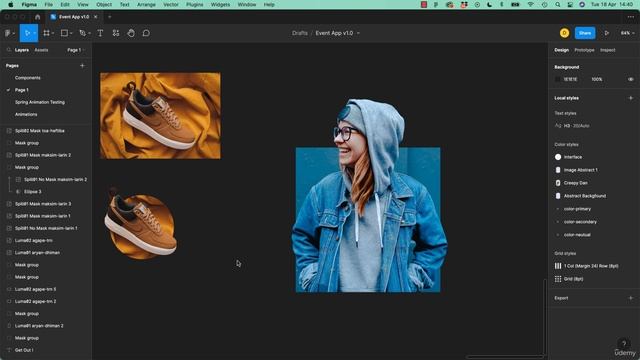Screen dimensions: 640x360
Task: Select the color-primary style
Action: click(x=577, y=209)
